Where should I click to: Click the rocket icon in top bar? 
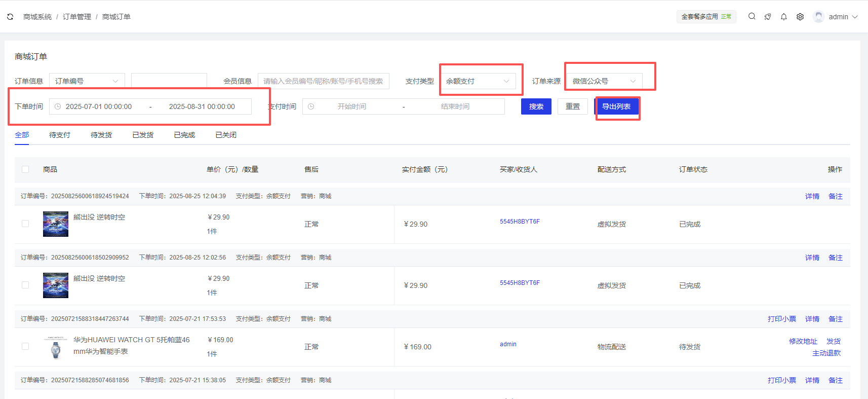tap(768, 17)
